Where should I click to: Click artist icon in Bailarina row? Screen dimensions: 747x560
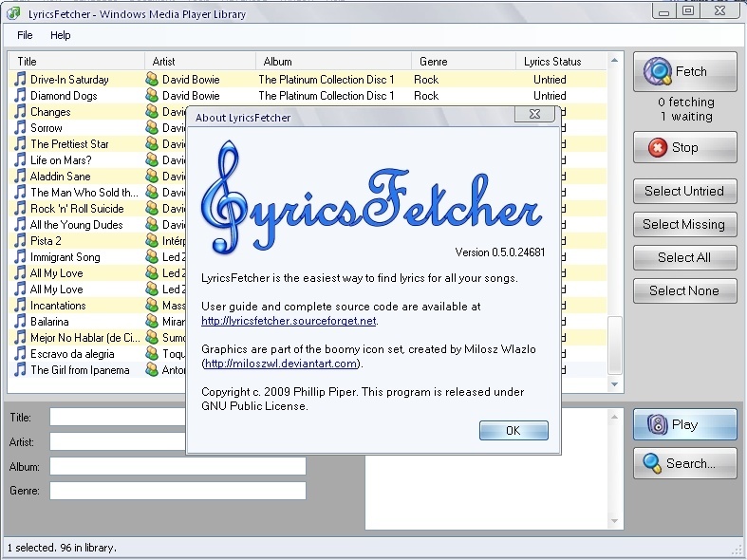pyautogui.click(x=152, y=322)
